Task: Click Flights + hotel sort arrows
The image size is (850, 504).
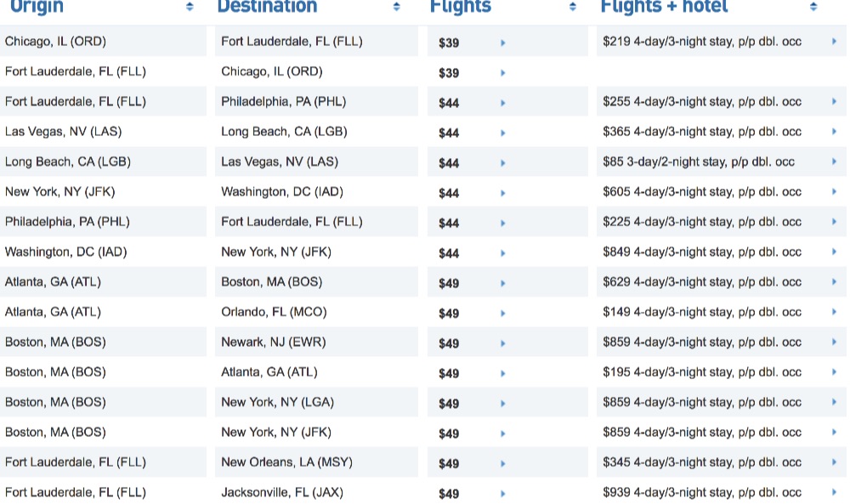Action: point(813,7)
